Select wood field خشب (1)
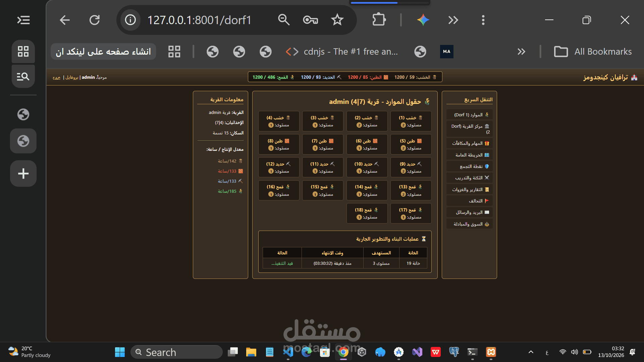Image resolution: width=644 pixels, height=362 pixels. (411, 121)
